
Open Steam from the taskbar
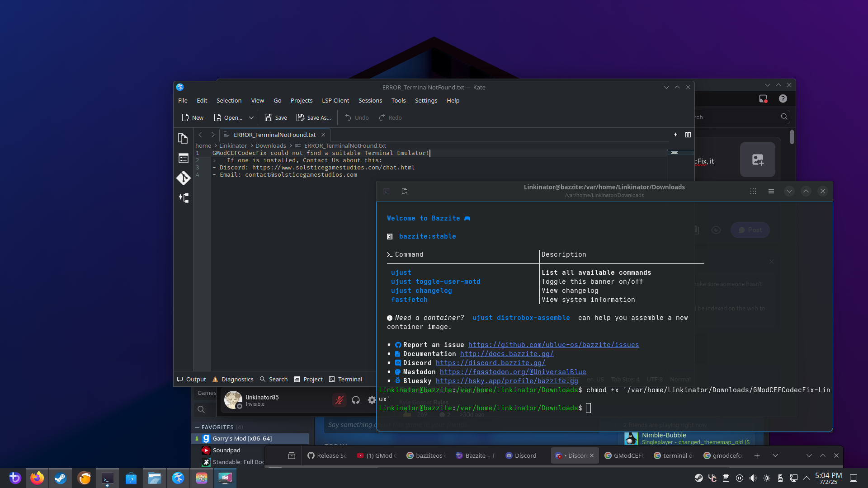61,478
